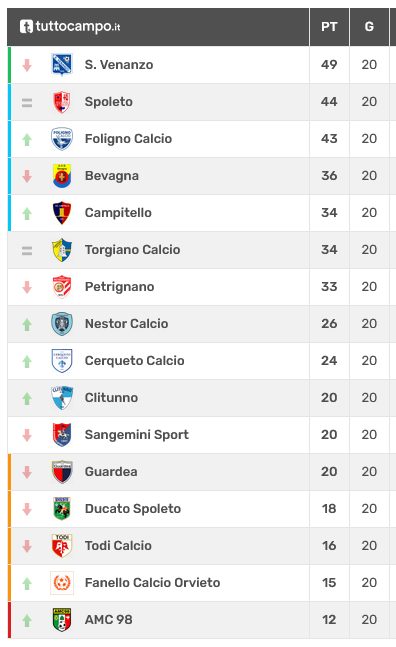This screenshot has width=396, height=647.
Task: Click the 18 points cell for Ducato Spoleto
Action: click(x=329, y=509)
